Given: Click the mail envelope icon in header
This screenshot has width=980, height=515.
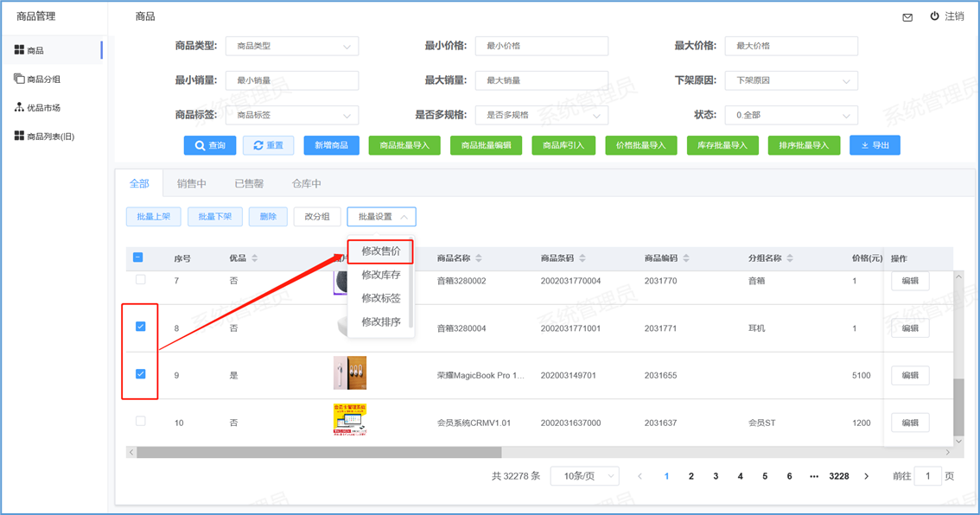Looking at the screenshot, I should pyautogui.click(x=907, y=17).
